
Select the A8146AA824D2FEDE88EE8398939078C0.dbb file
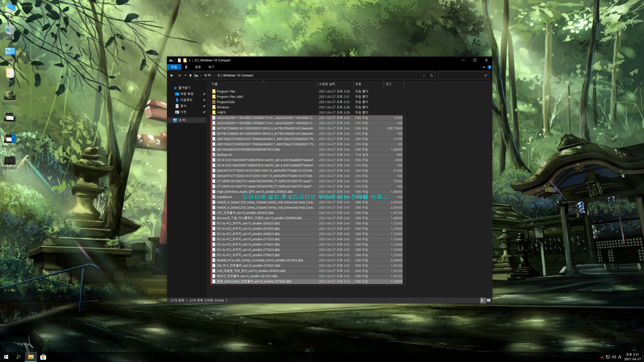pos(307,149)
